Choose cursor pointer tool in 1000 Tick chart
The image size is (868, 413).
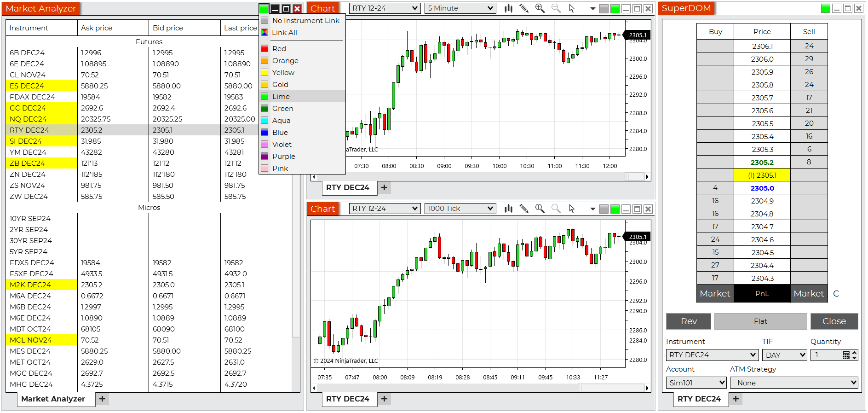click(x=572, y=209)
